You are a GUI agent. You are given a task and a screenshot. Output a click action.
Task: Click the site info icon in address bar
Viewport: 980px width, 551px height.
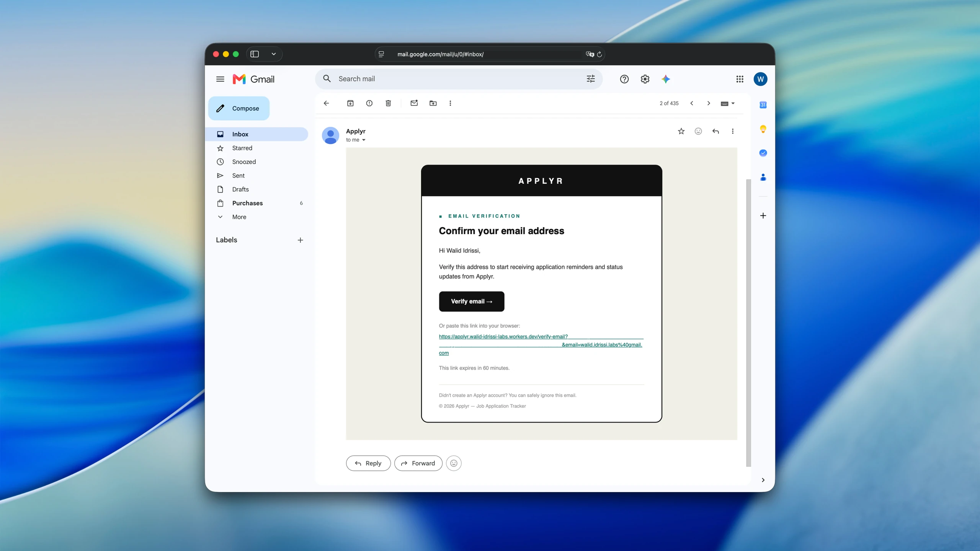[381, 54]
